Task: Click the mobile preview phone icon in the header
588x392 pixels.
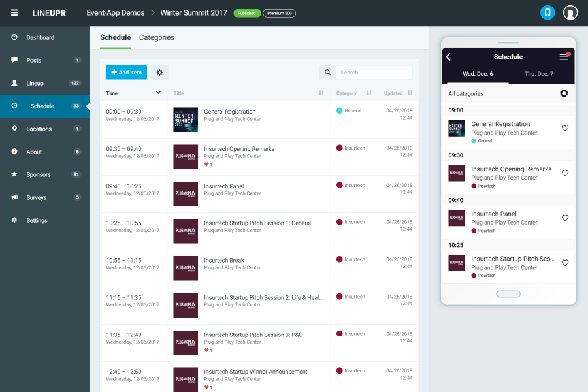Action: click(547, 12)
